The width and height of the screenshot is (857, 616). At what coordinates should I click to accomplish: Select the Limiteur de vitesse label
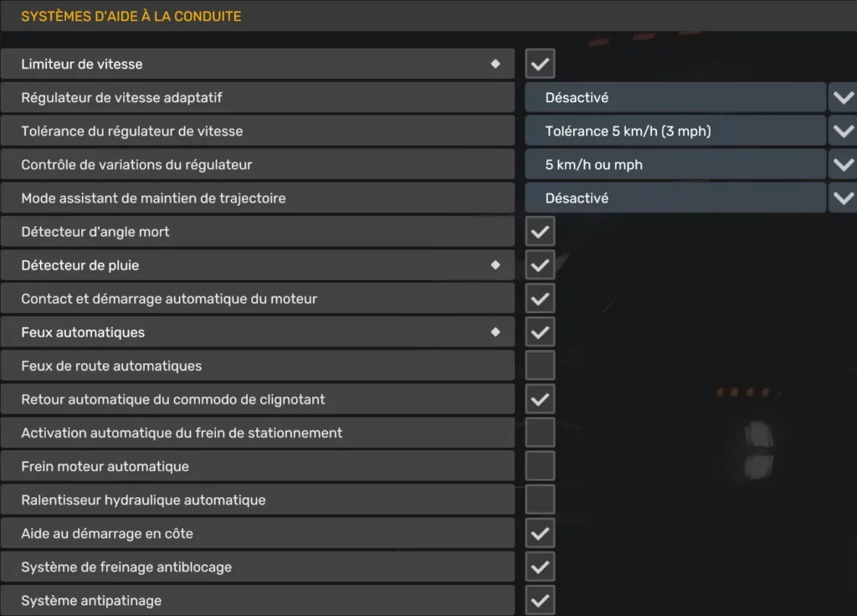pyautogui.click(x=82, y=64)
